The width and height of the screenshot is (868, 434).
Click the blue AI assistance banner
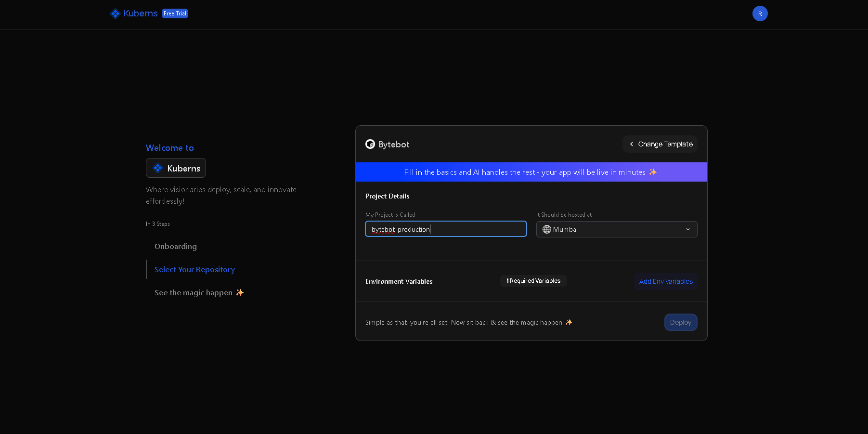click(531, 172)
